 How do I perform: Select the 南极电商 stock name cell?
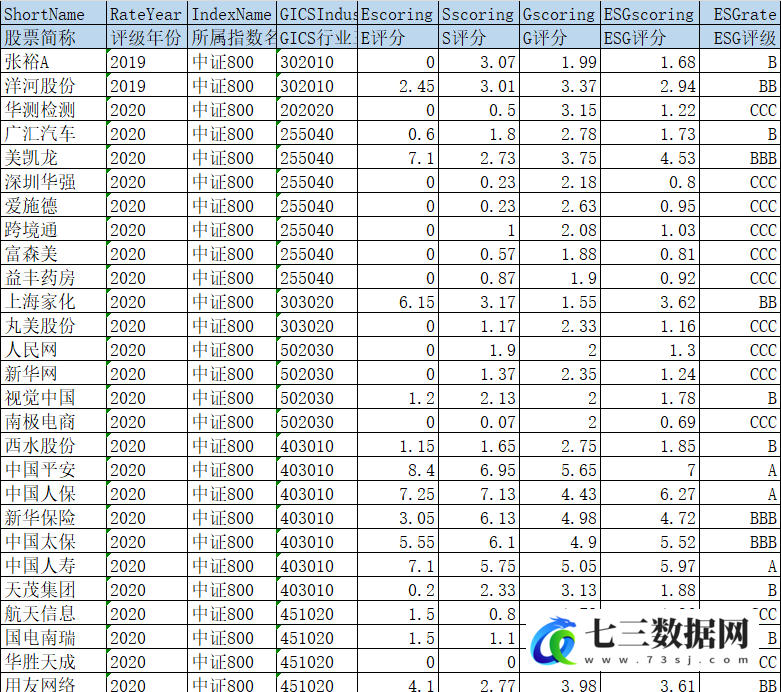(53, 421)
